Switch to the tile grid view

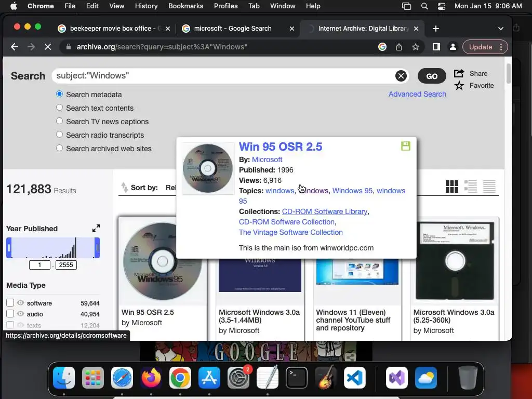click(451, 187)
